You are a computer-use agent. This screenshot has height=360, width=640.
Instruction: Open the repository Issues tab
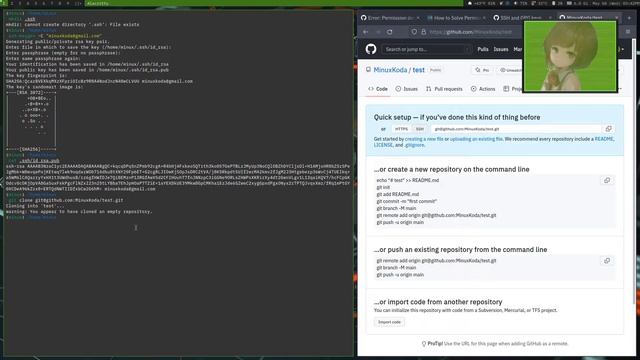(407, 89)
